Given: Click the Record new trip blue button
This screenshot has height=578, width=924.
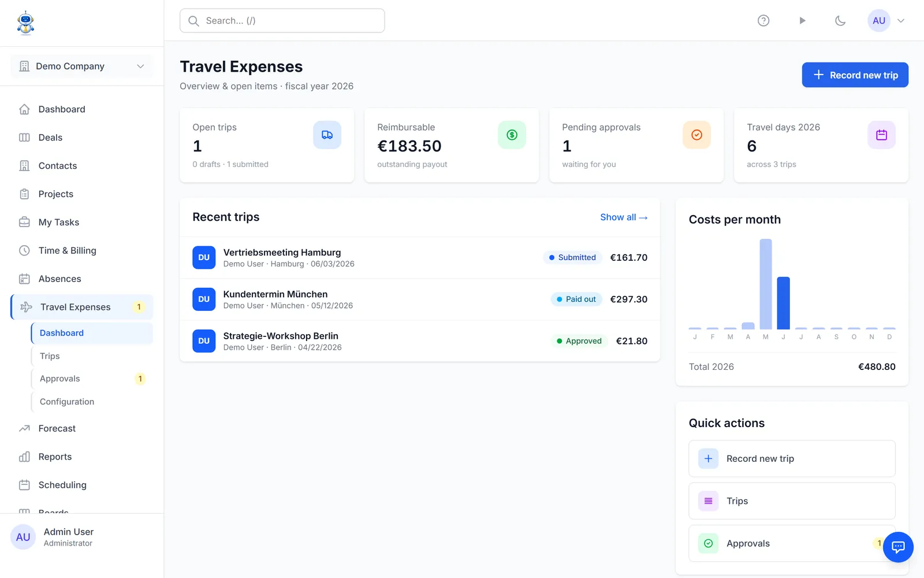Looking at the screenshot, I should click(855, 75).
